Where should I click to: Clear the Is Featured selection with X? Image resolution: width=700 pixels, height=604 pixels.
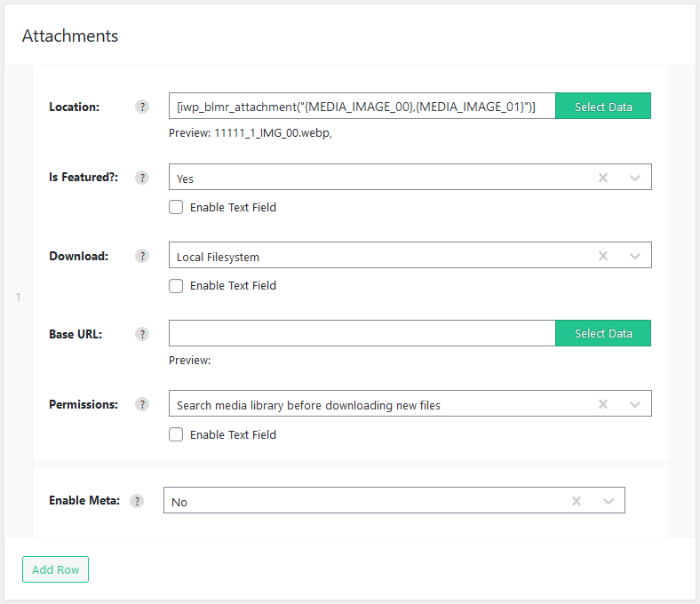click(603, 178)
